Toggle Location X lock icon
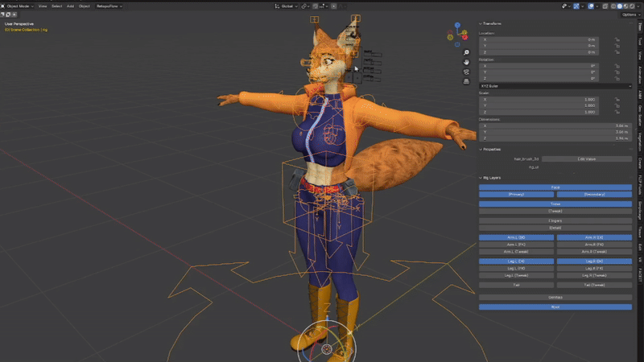Viewport: 644px width, 362px height. (617, 39)
